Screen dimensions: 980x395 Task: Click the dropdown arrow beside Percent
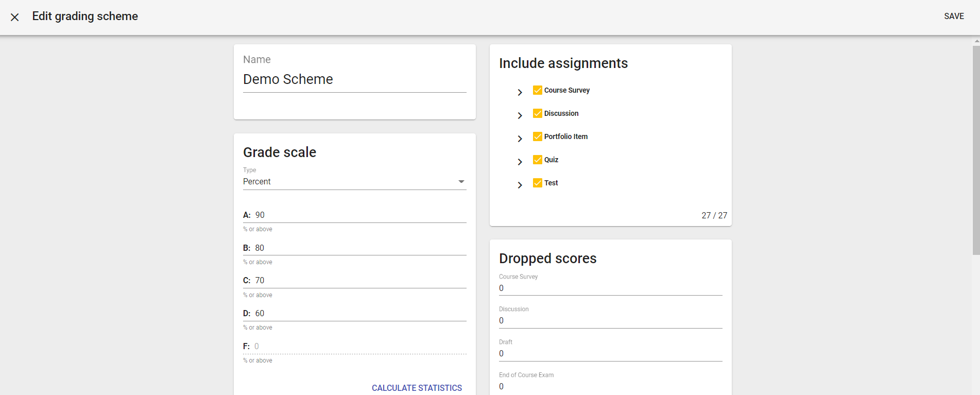point(461,182)
